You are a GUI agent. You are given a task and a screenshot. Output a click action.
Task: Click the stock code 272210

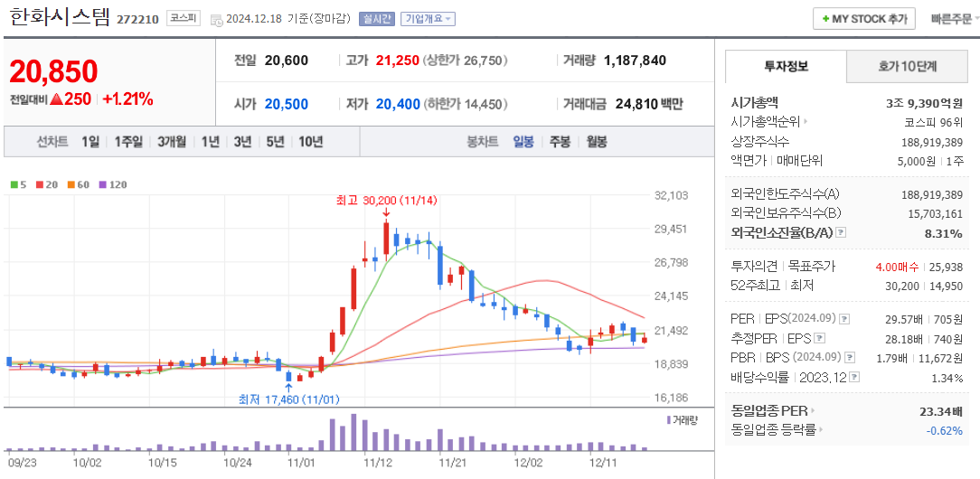point(137,19)
